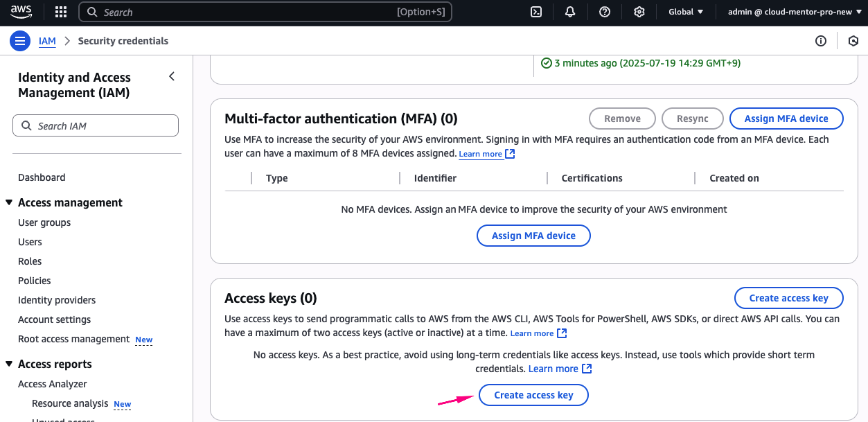Click the IAM breadcrumb link
The height and width of the screenshot is (422, 868).
[47, 41]
